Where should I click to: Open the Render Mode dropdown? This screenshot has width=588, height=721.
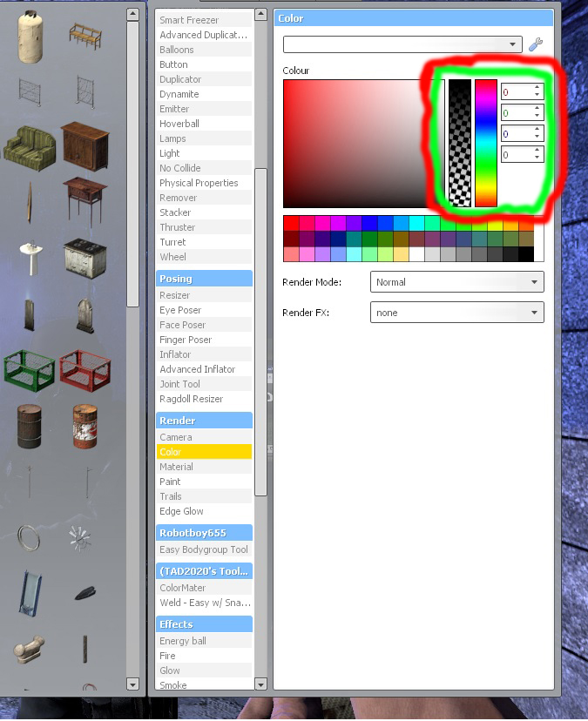(x=456, y=282)
